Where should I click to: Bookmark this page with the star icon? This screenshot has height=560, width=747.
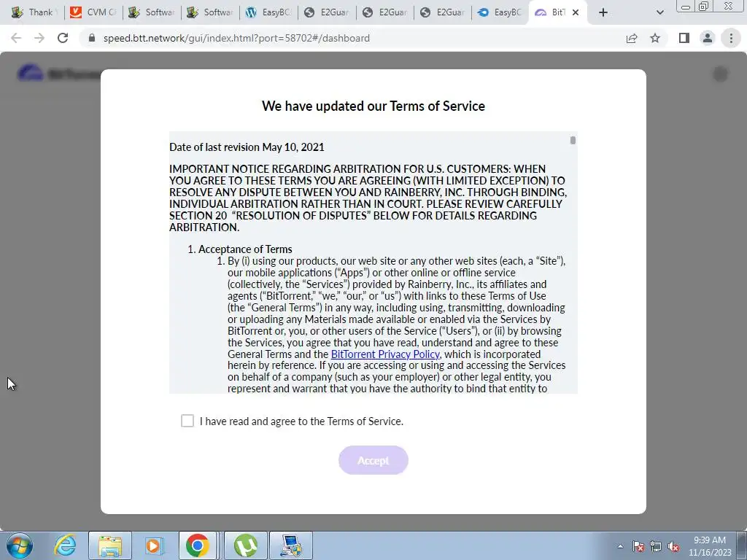pos(655,38)
